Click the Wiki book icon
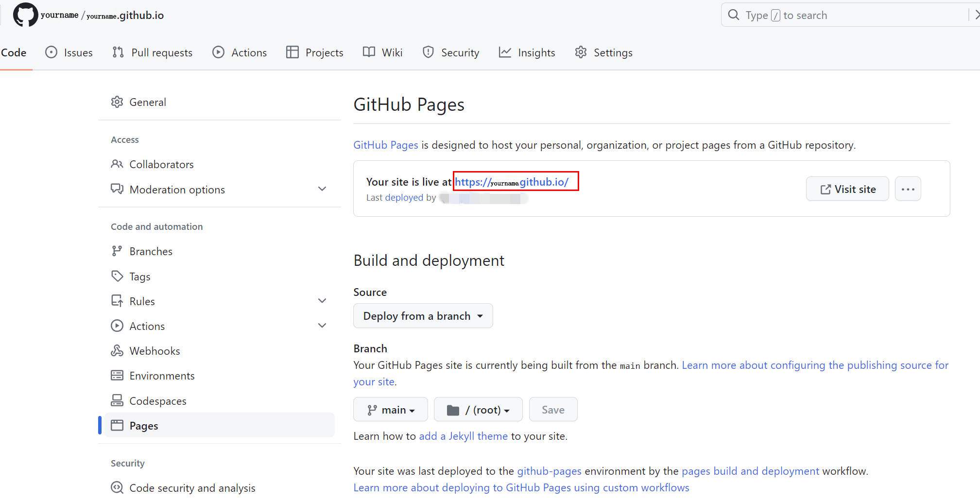Screen dimensions: 980x501 click(369, 52)
